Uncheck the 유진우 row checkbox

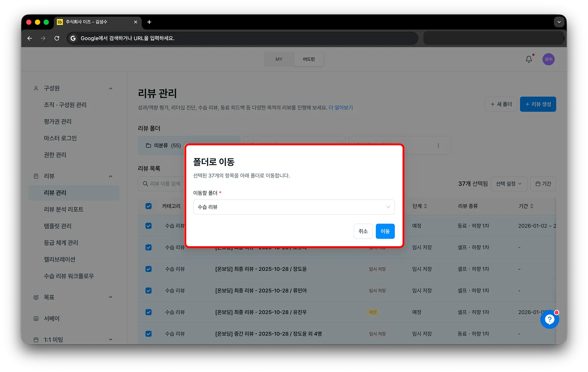(149, 312)
